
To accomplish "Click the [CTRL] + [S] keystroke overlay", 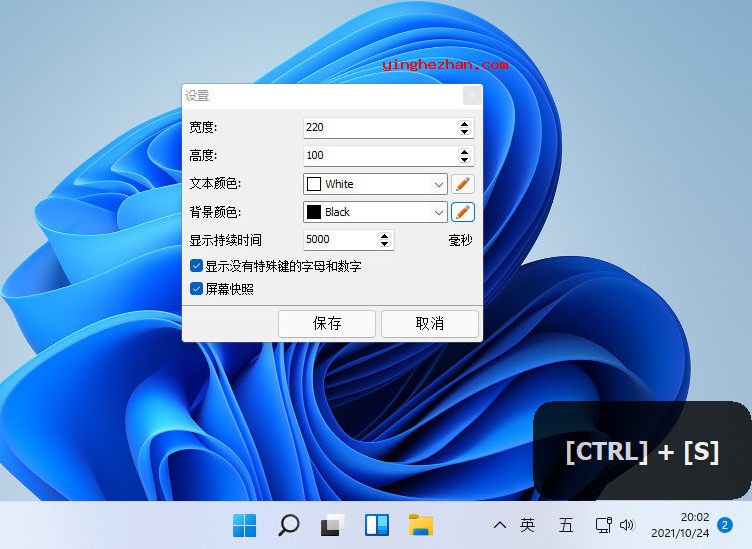I will [x=642, y=451].
